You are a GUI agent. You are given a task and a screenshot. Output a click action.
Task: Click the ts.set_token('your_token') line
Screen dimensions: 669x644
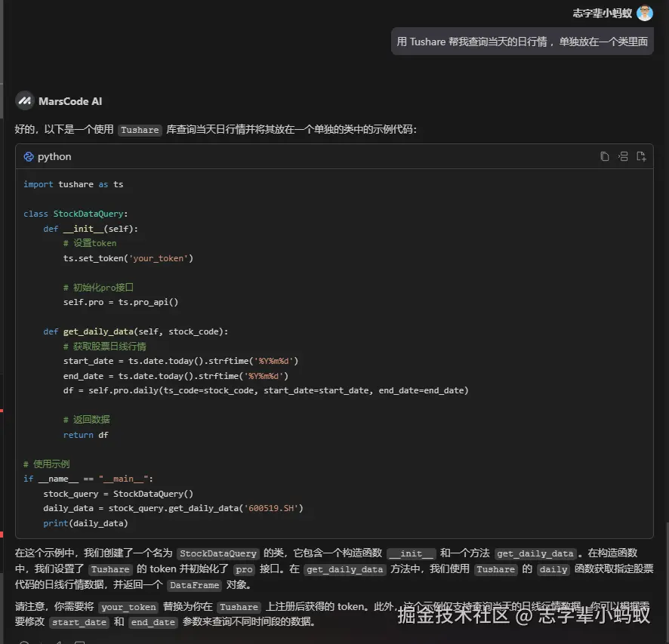(128, 258)
